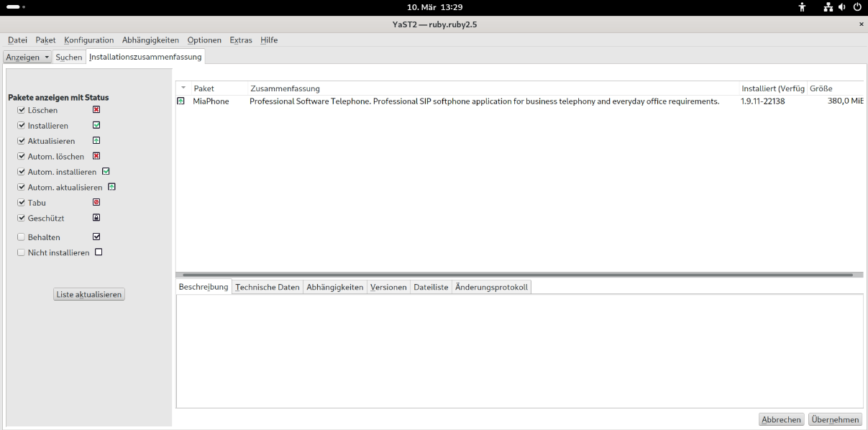Open the Extras menu

[x=241, y=40]
